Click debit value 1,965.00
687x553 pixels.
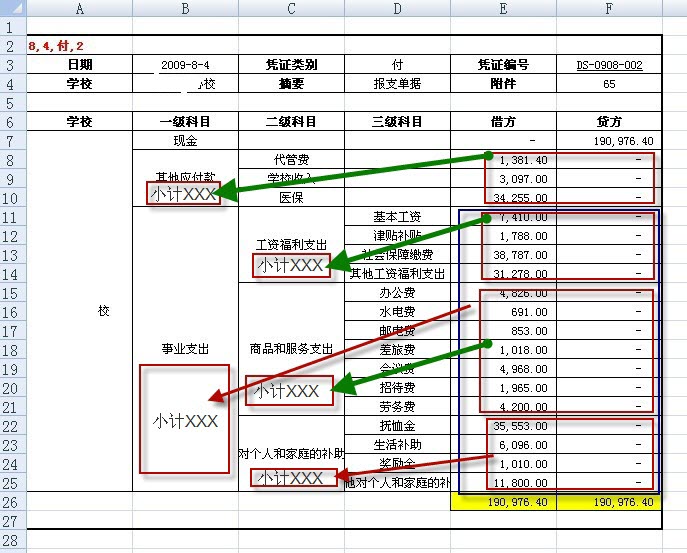pyautogui.click(x=523, y=388)
